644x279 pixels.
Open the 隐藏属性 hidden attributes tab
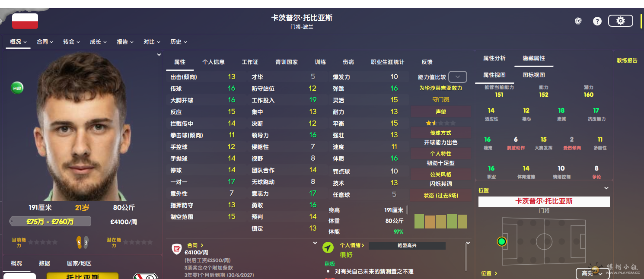[534, 58]
